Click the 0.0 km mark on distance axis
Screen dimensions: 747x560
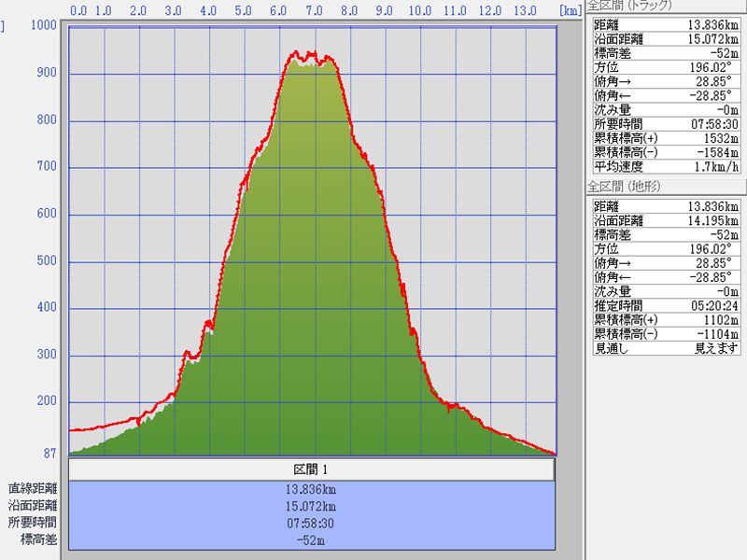tap(79, 10)
